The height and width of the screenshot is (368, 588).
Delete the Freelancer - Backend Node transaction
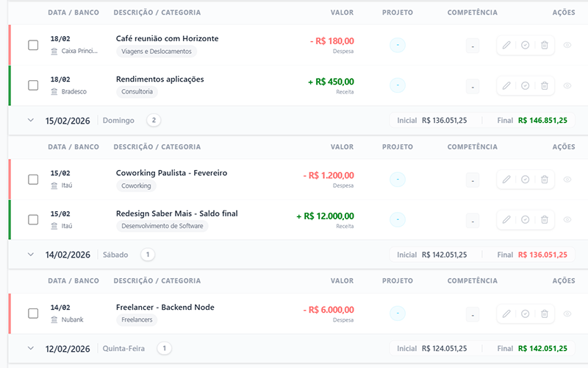point(545,314)
